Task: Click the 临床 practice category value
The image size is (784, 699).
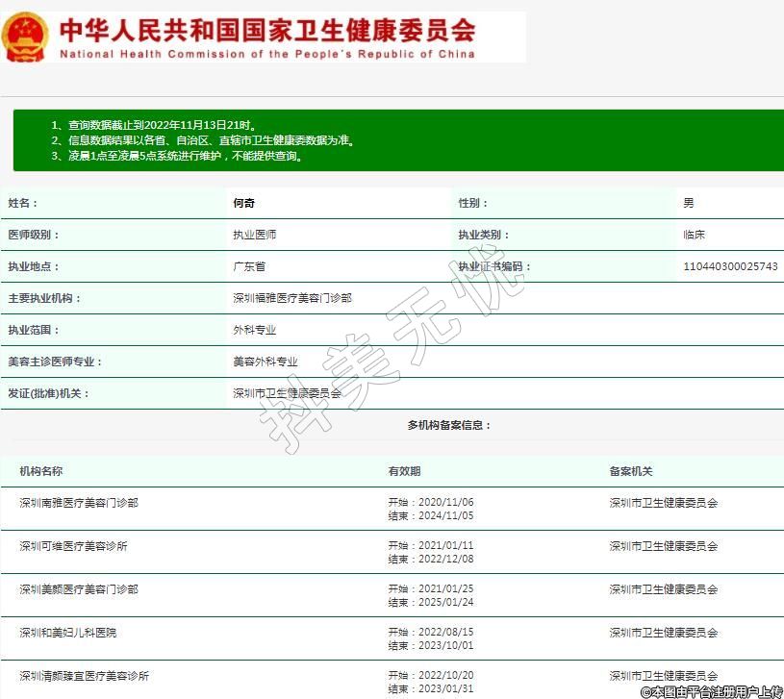Action: tap(694, 235)
